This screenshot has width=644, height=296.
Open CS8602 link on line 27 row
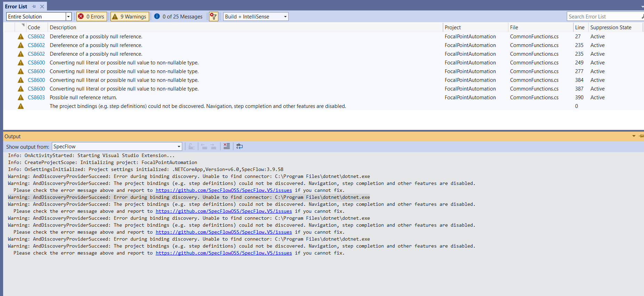coord(36,37)
